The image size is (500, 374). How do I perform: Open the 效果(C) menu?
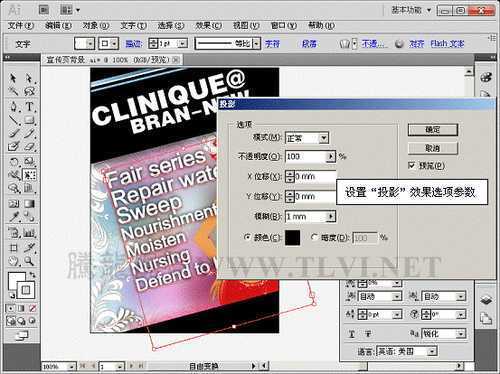(x=209, y=26)
